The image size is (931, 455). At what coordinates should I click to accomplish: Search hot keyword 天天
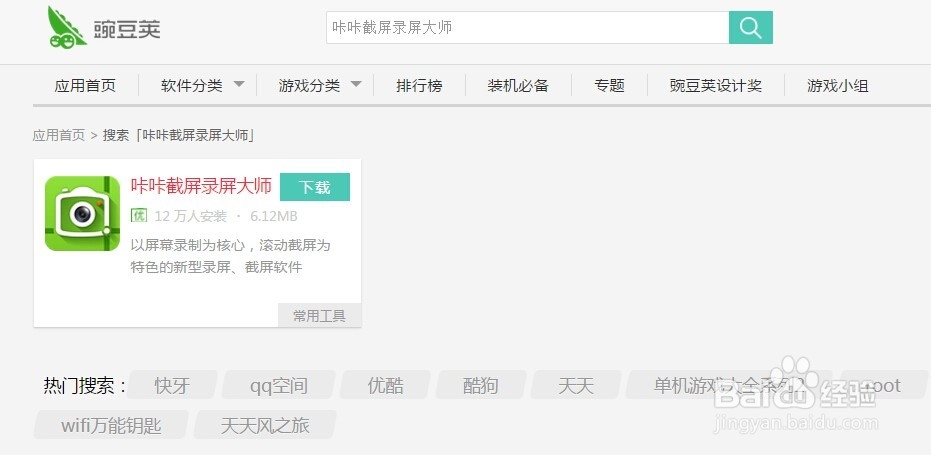point(576,385)
